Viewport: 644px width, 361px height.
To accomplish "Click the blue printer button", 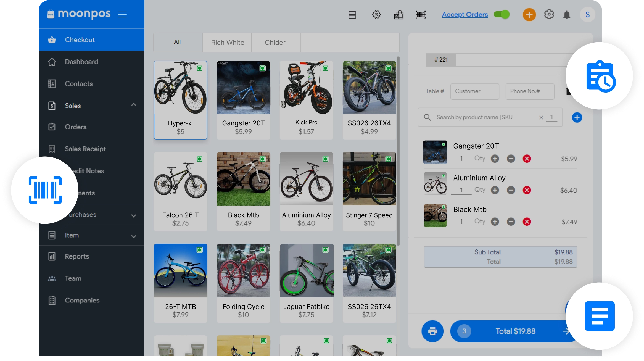I will (x=432, y=331).
